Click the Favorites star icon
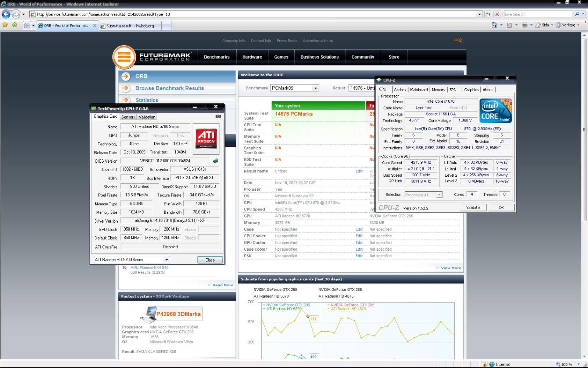This screenshot has width=588, height=368. tap(5, 25)
